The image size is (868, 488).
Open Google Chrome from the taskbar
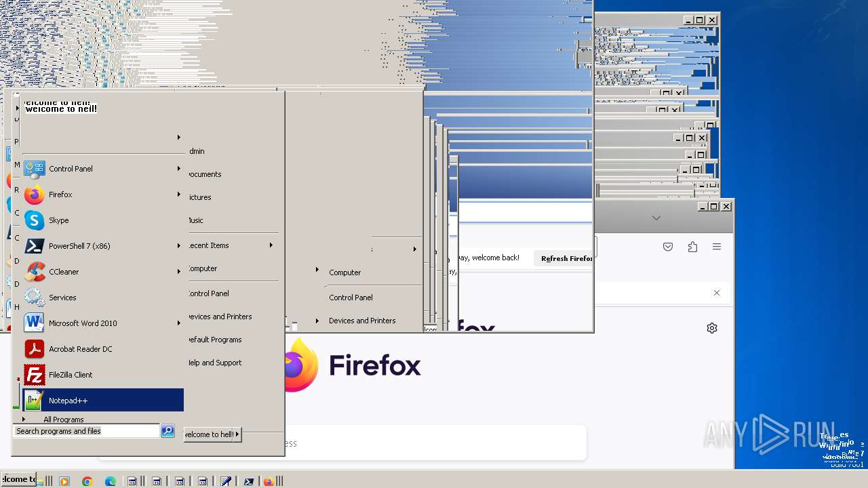tap(87, 481)
